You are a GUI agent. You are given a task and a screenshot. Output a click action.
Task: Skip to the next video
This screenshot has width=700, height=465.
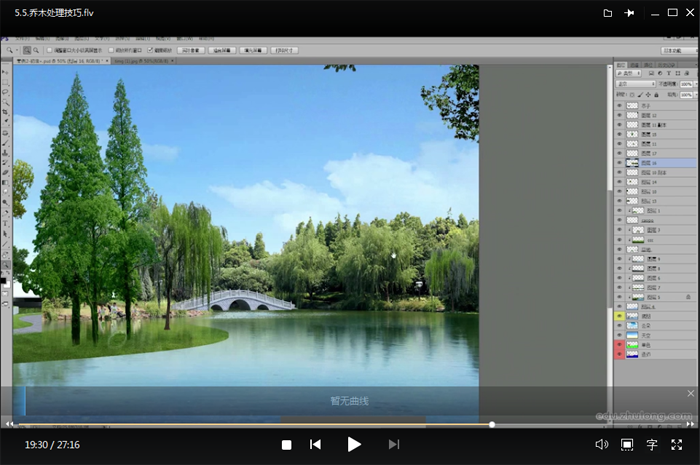(394, 444)
